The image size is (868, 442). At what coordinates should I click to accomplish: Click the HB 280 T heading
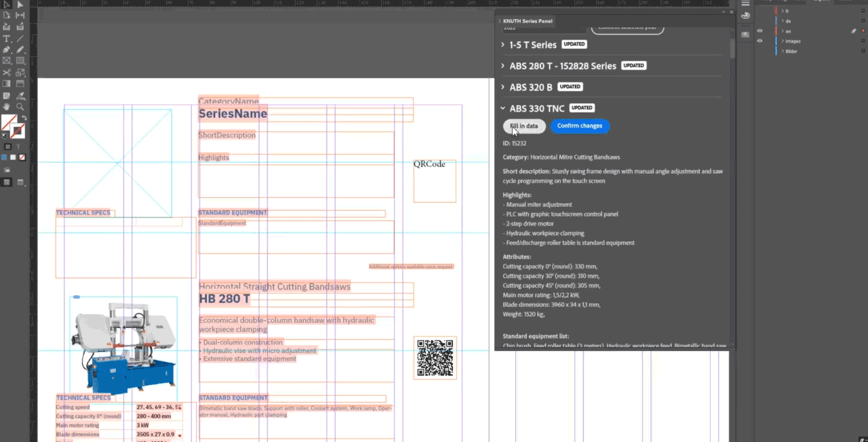[x=224, y=299]
